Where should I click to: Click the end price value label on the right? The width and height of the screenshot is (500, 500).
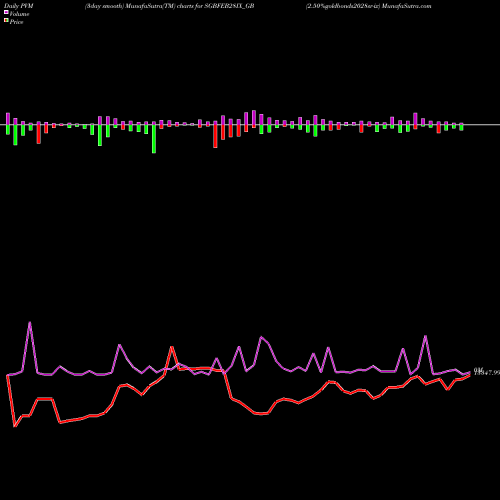point(487,373)
